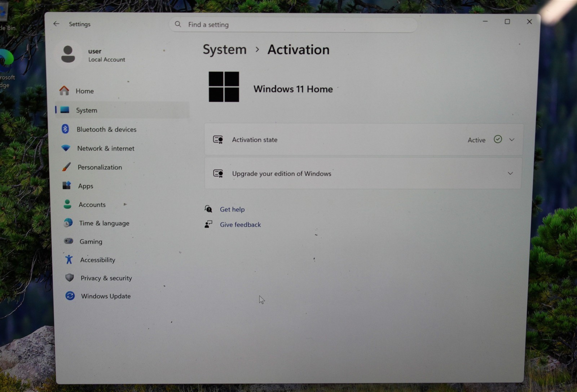This screenshot has width=577, height=392.
Task: Click the Active status text
Action: click(x=476, y=140)
